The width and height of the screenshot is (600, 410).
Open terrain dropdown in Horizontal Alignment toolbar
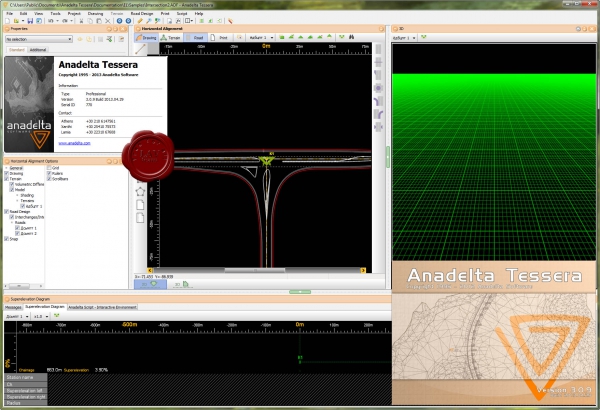261,38
